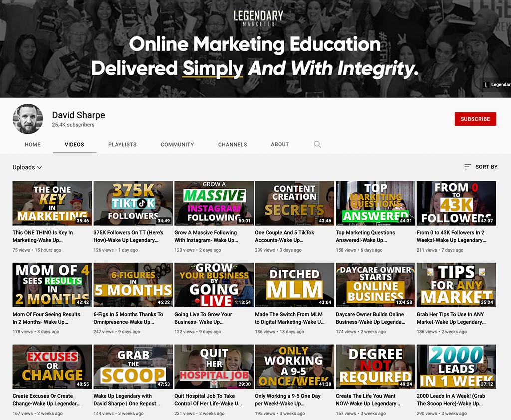
Task: Click title '6-Figs In 5 Months Thanks To Omnipresence'
Action: coord(128,318)
